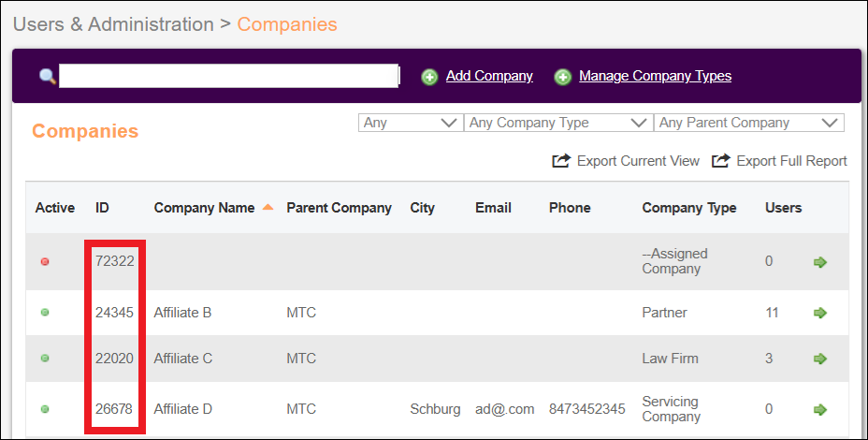
Task: Click Users & Administration breadcrumb
Action: (113, 24)
